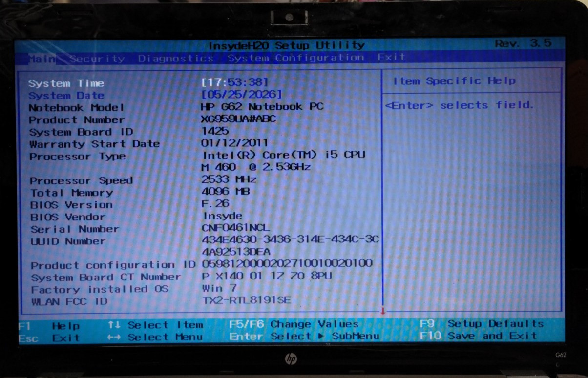Viewport: 588px width, 378px height.
Task: Click InsydeH20 Setup Utility title
Action: (x=287, y=45)
